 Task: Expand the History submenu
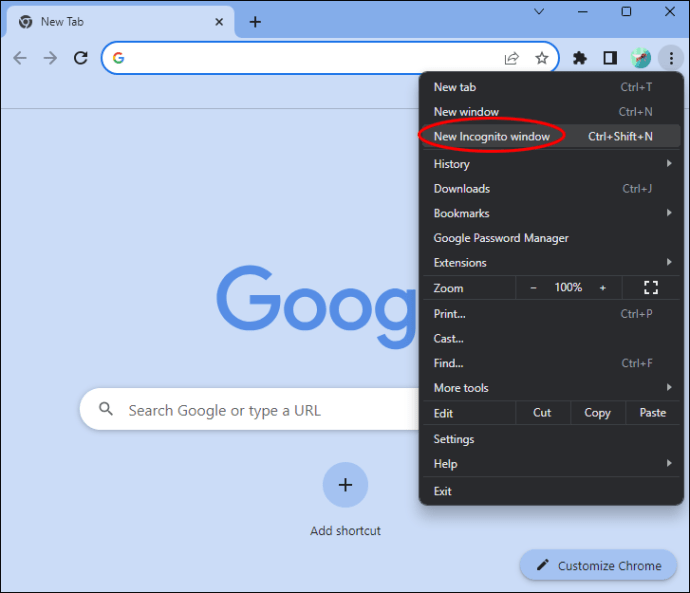551,164
